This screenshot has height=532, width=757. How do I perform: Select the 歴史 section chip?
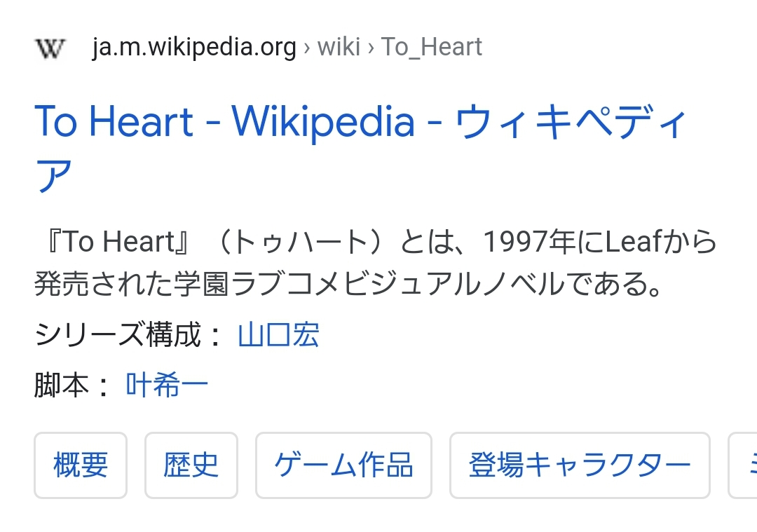pos(191,465)
